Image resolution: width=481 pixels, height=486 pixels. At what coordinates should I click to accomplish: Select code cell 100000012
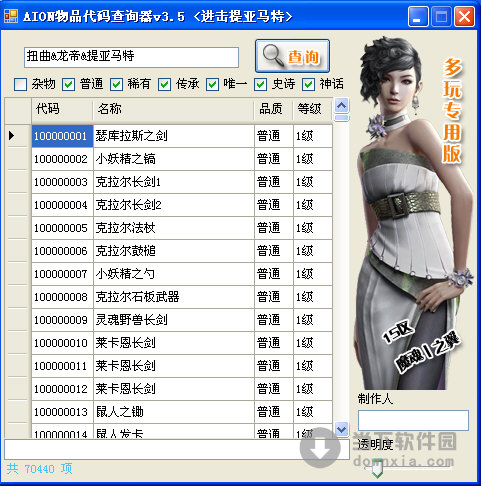click(62, 389)
